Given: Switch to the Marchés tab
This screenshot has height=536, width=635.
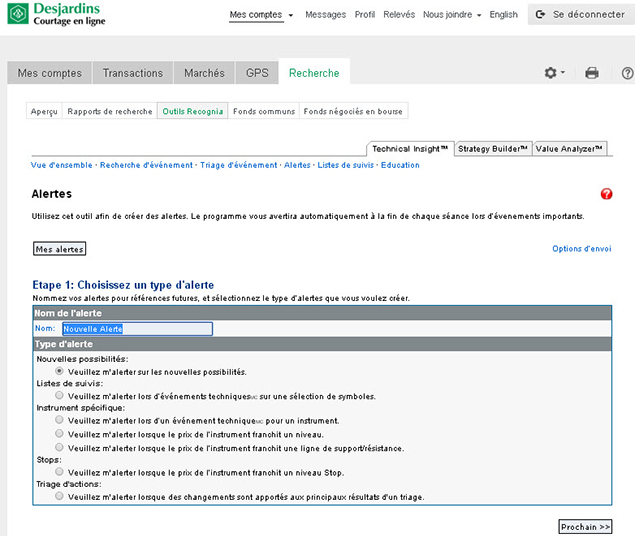Looking at the screenshot, I should [204, 73].
